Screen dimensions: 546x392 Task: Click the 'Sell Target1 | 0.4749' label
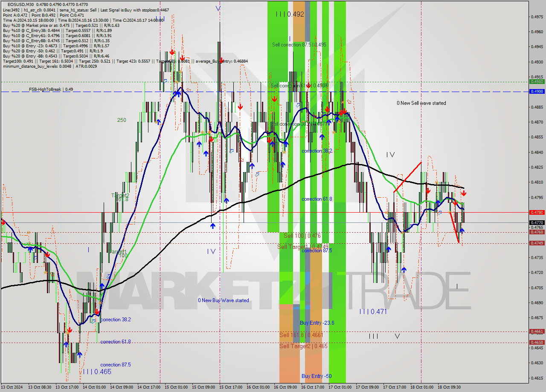pos(302,247)
